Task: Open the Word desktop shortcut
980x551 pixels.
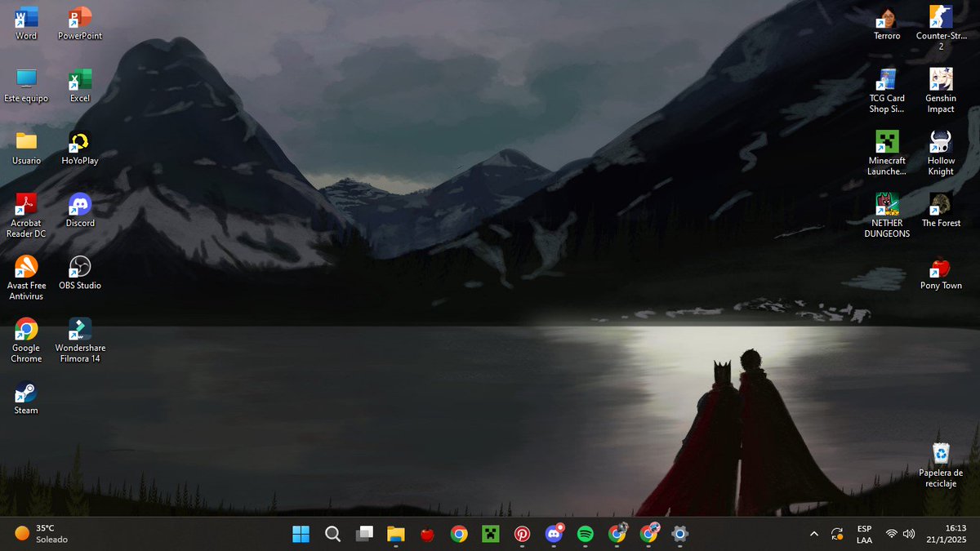Action: pyautogui.click(x=26, y=23)
